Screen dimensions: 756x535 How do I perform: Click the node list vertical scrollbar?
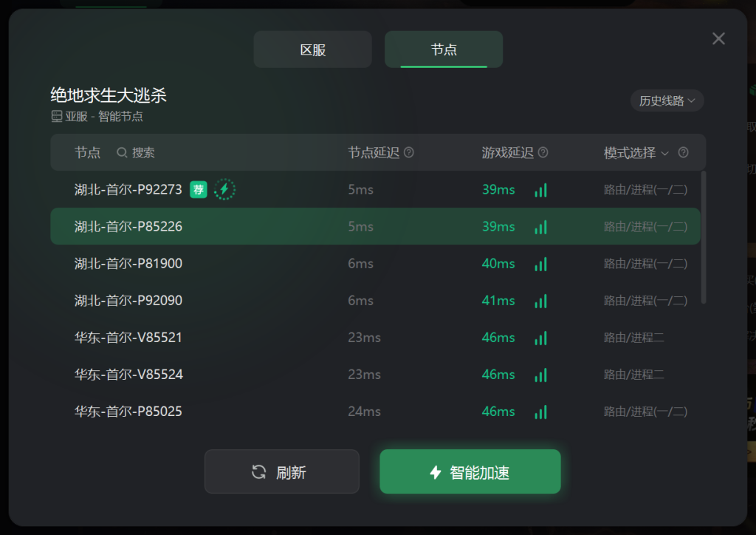click(704, 237)
